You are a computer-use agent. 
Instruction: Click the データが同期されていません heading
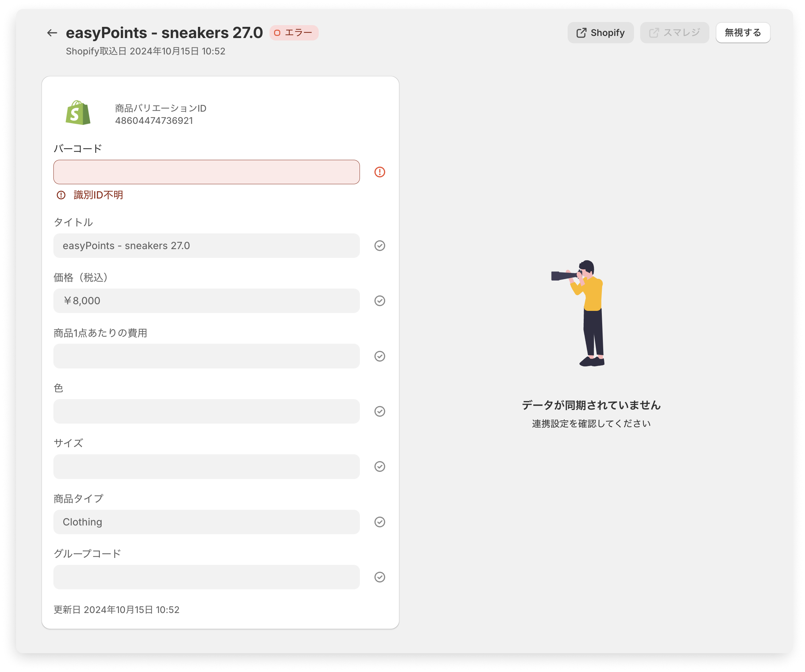[591, 405]
